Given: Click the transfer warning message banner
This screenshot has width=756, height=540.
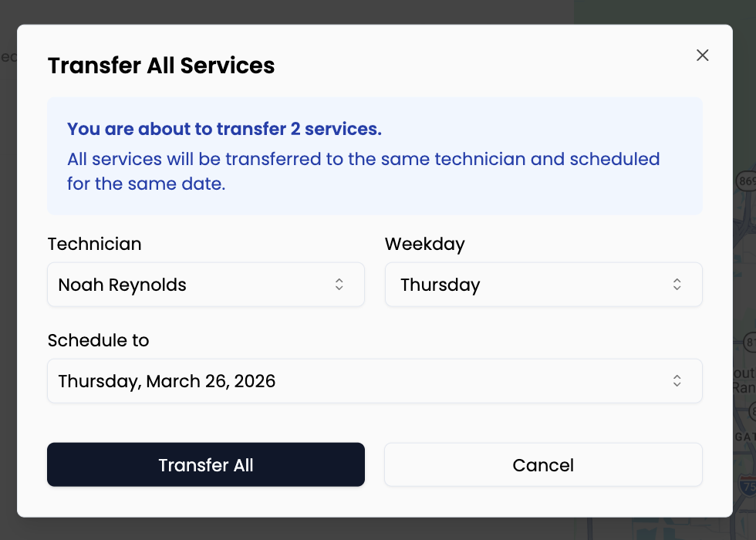Looking at the screenshot, I should (x=375, y=155).
